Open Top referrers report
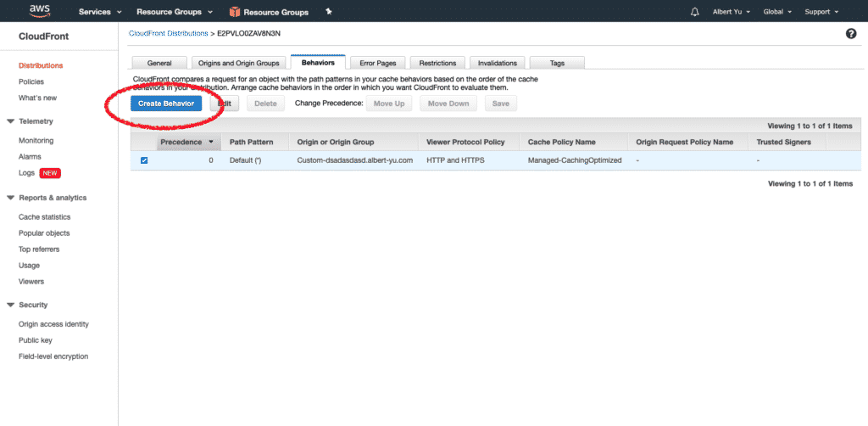Viewport: 868px width, 426px height. 39,249
